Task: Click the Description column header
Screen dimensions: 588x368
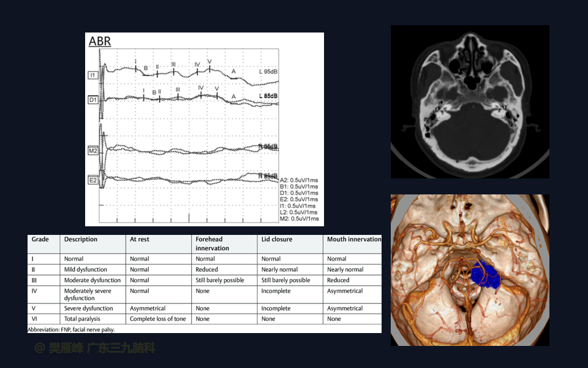Action: coord(81,239)
